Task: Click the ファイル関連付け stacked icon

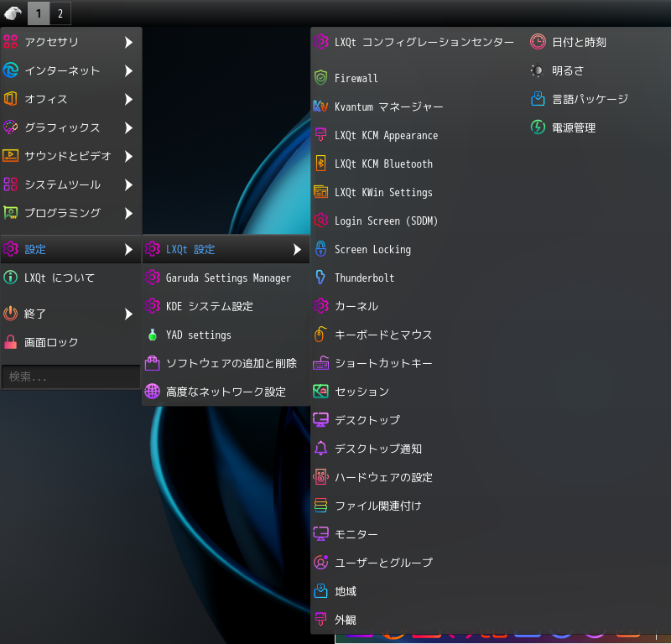Action: coord(320,506)
